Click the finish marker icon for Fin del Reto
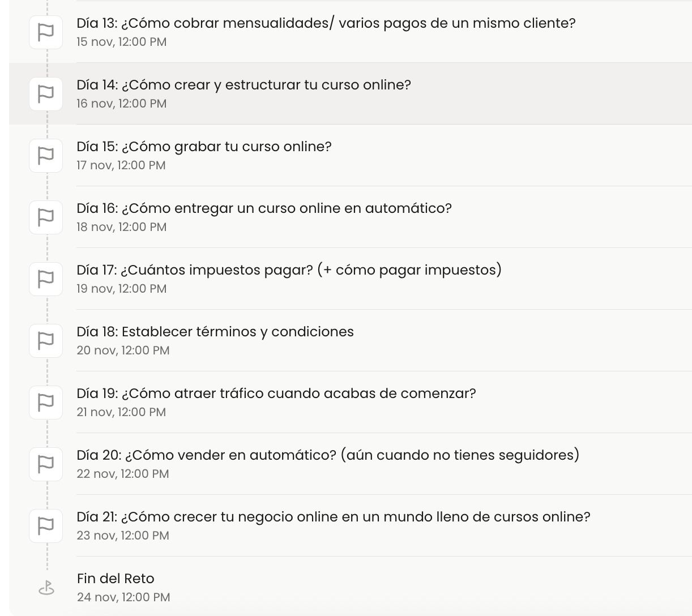 46,588
